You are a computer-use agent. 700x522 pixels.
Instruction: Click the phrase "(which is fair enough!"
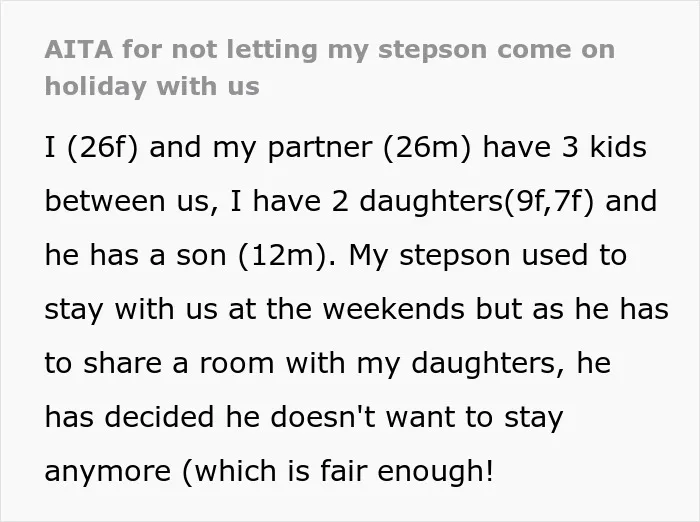tap(338, 471)
